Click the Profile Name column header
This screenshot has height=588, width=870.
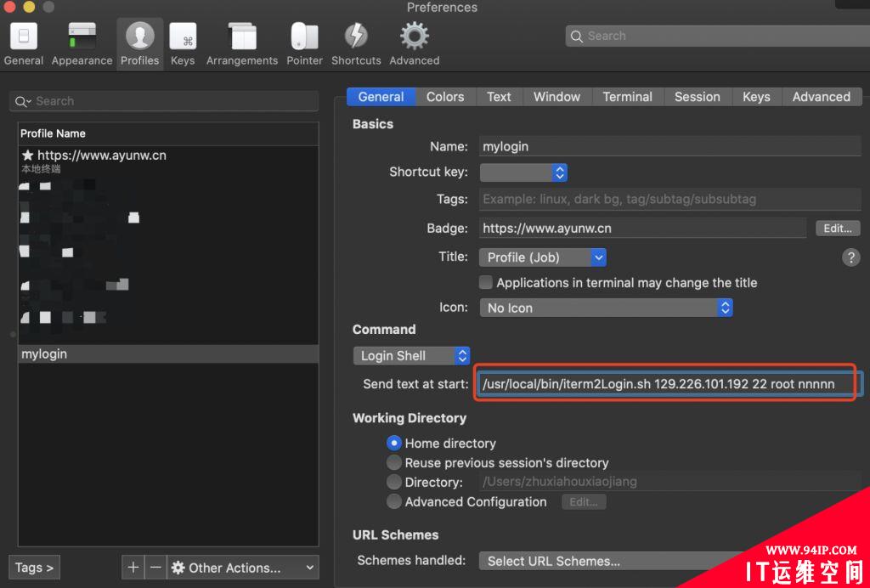[x=168, y=133]
